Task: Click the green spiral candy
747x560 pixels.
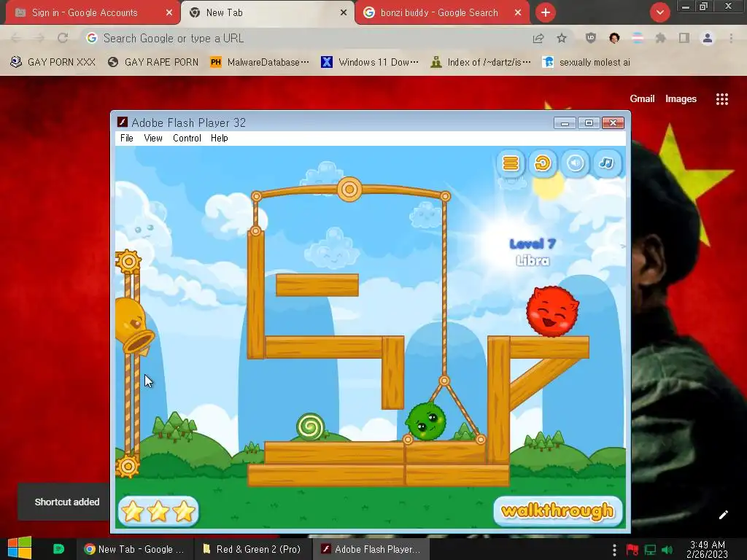Action: click(310, 426)
